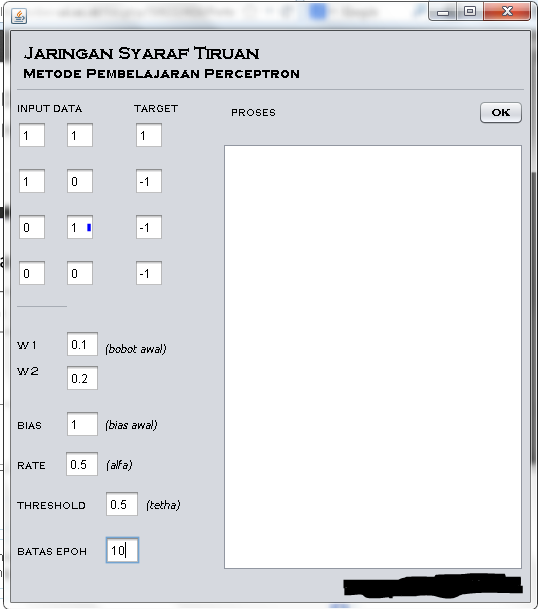This screenshot has width=538, height=609.
Task: Select third row first input field
Action: pyautogui.click(x=32, y=227)
